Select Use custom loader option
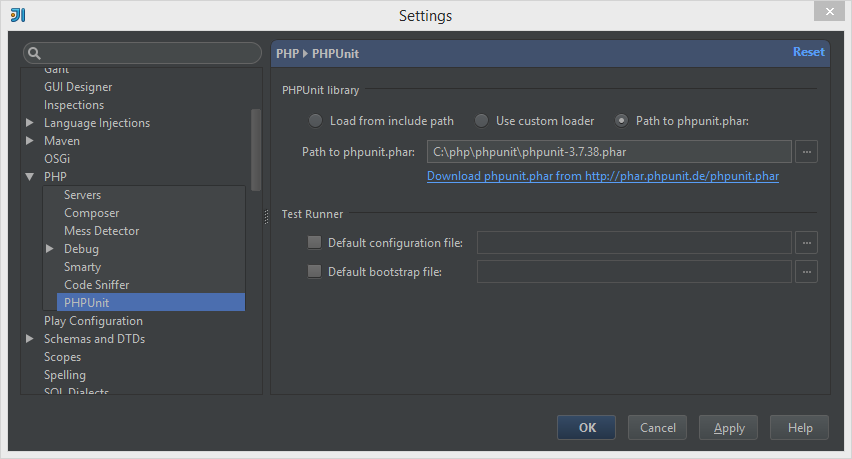This screenshot has height=459, width=852. (x=481, y=121)
